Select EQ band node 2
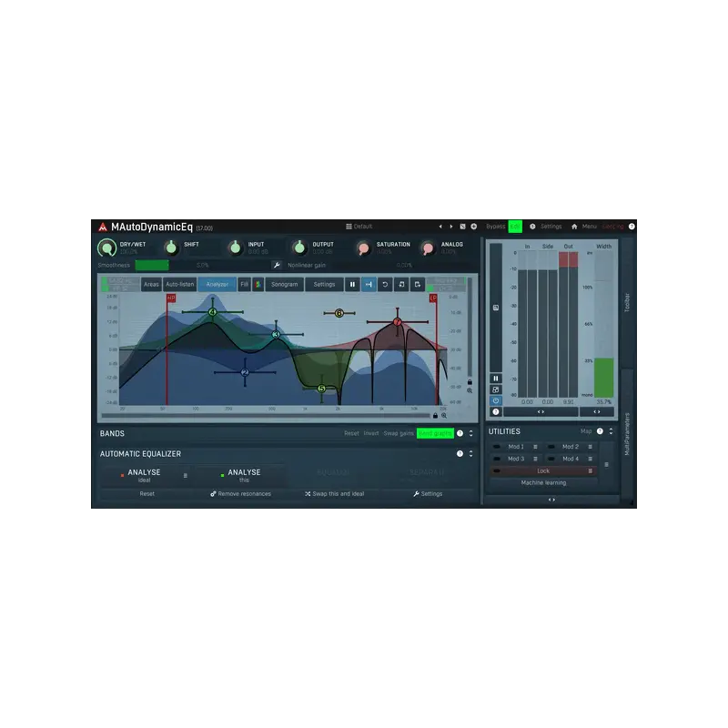The height and width of the screenshot is (728, 728). pyautogui.click(x=245, y=372)
